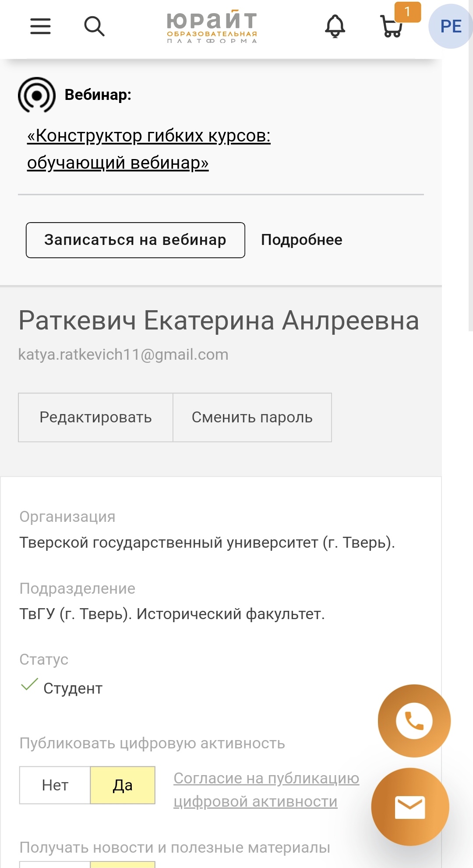This screenshot has height=868, width=473.
Task: Open notifications bell
Action: (335, 26)
